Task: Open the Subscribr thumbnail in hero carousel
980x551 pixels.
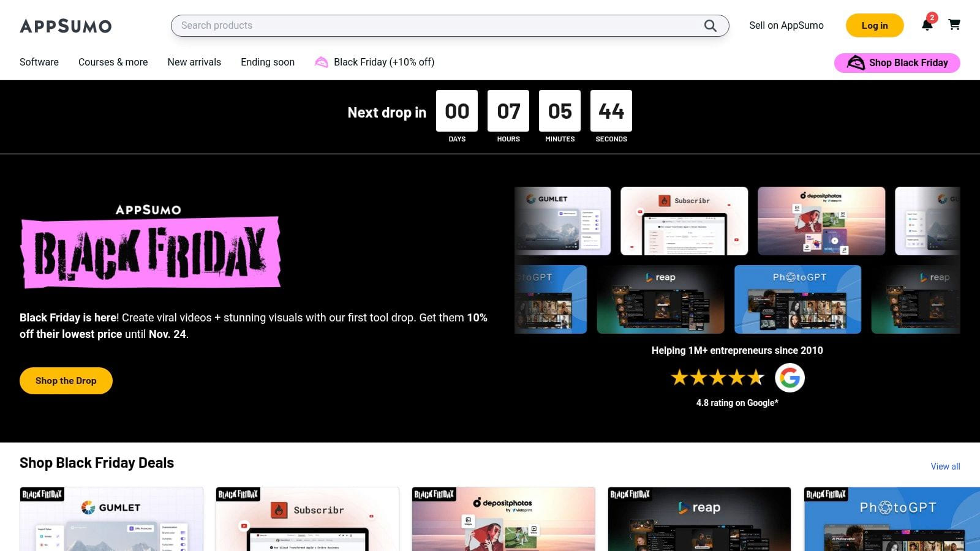Action: (684, 221)
